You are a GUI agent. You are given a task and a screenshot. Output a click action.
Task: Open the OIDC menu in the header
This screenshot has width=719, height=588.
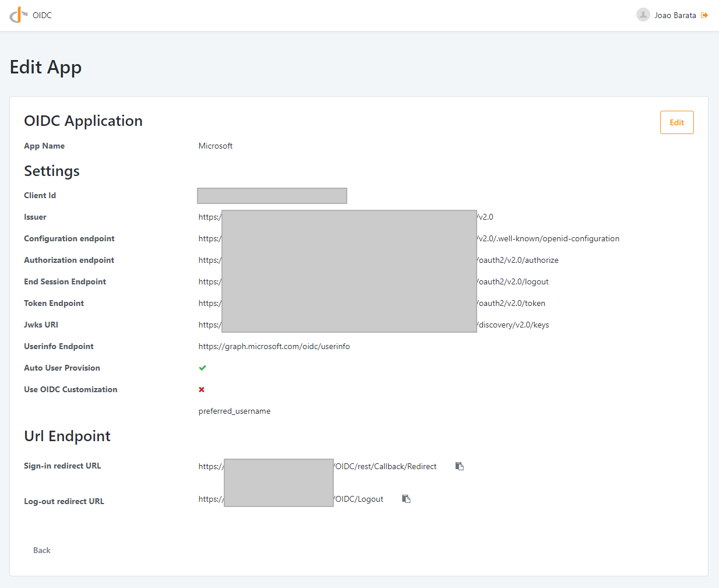tap(41, 15)
